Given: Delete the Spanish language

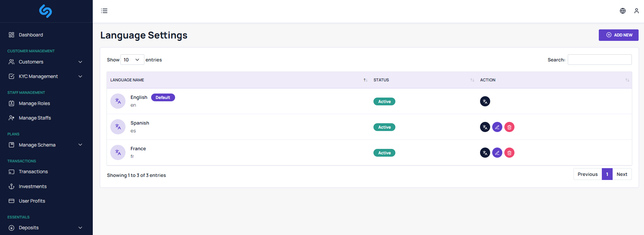Looking at the screenshot, I should (509, 127).
